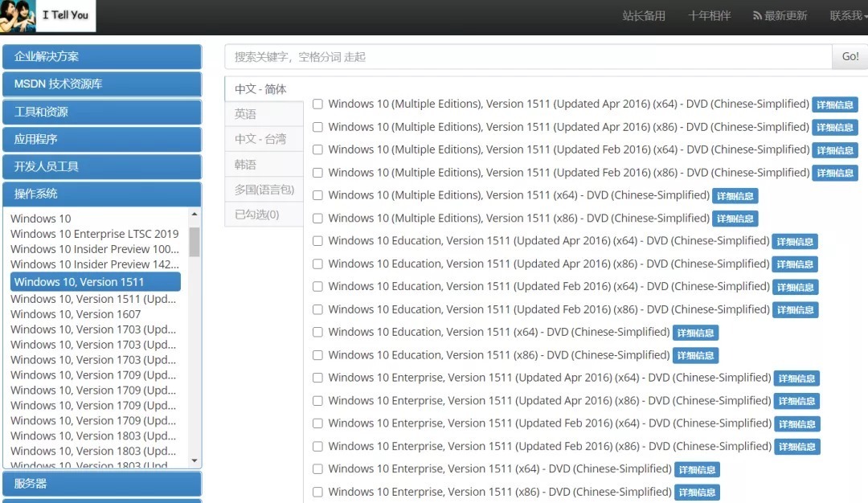Switch to the 英语 language tab

[x=246, y=114]
